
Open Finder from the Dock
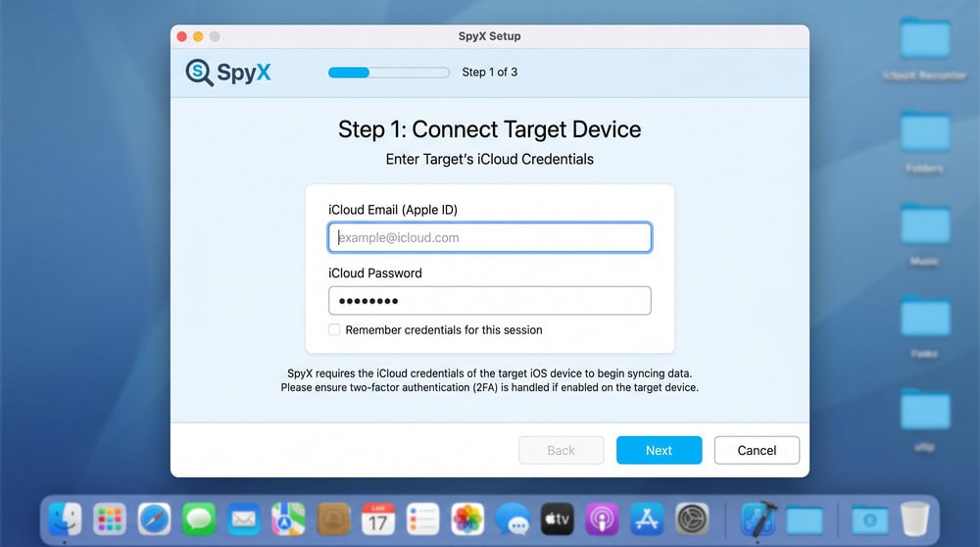point(65,519)
